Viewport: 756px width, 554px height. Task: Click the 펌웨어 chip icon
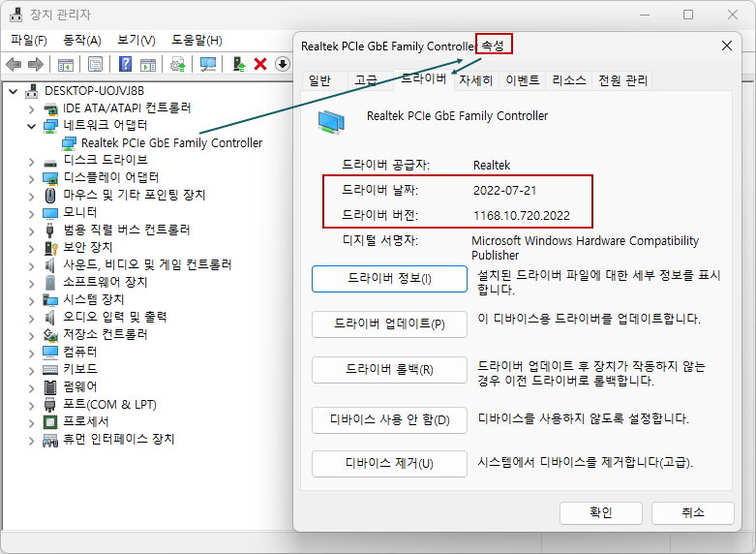pyautogui.click(x=50, y=387)
